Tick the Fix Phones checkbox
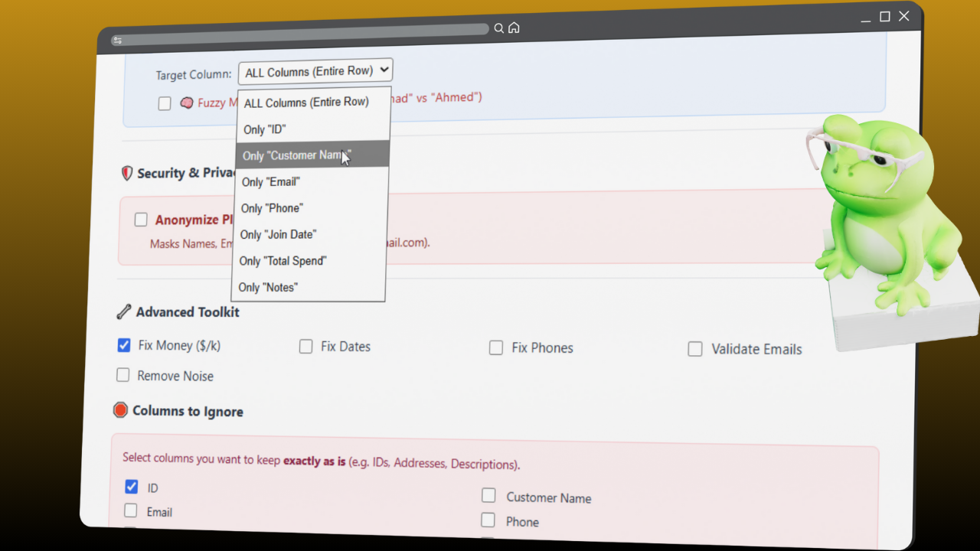The height and width of the screenshot is (551, 980). (x=496, y=348)
